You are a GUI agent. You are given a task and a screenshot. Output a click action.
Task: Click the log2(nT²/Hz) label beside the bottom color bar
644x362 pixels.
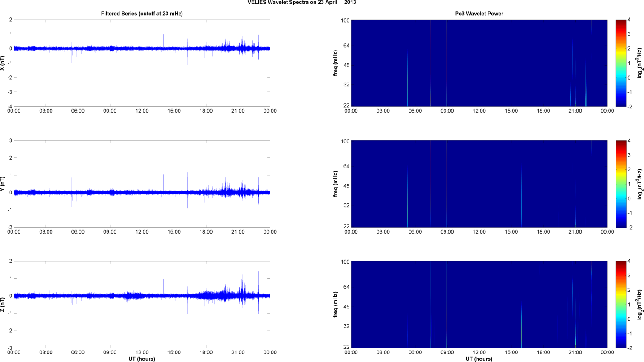point(640,304)
